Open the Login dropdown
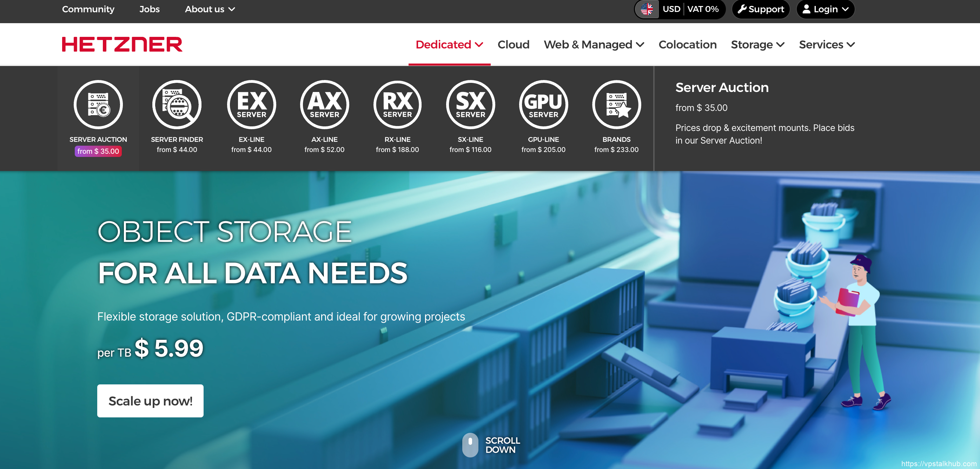The image size is (980, 469). tap(825, 9)
